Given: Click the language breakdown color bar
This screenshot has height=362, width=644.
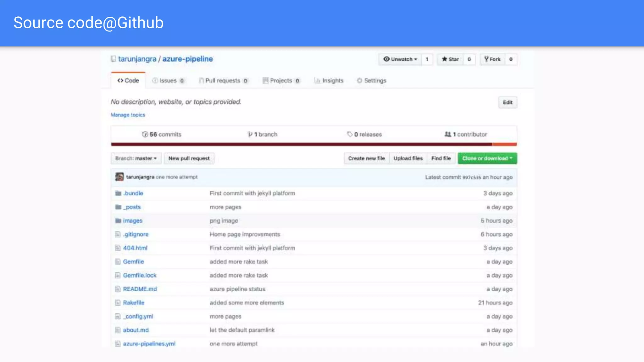Looking at the screenshot, I should [x=314, y=144].
